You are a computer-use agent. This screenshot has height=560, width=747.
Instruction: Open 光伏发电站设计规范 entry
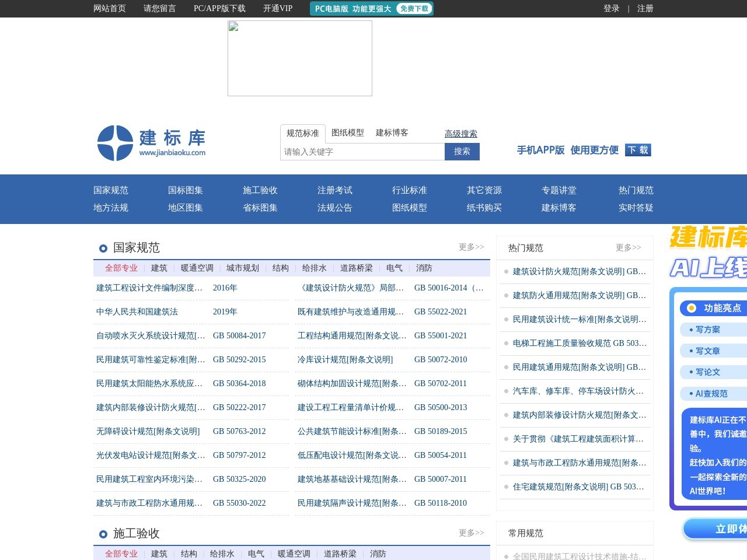151,456
